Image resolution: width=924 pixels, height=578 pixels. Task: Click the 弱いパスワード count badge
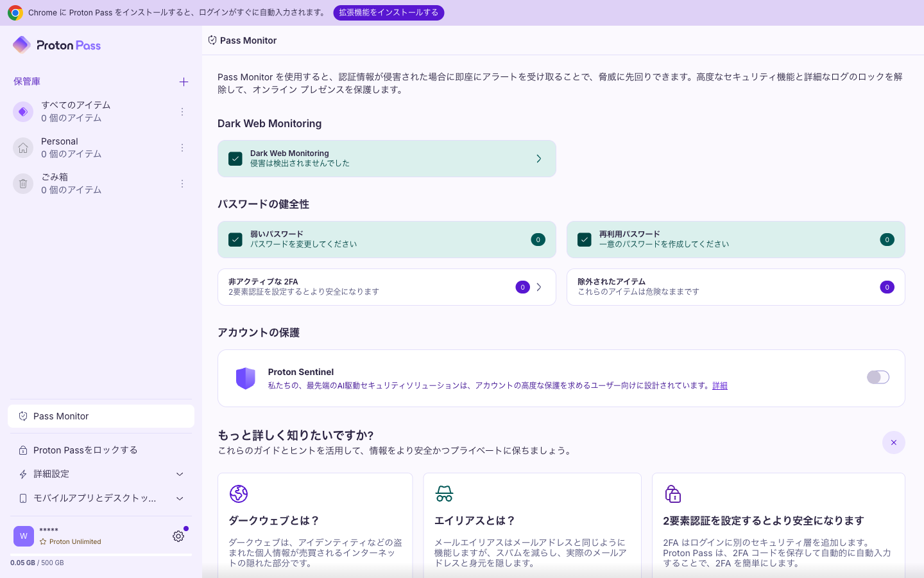pyautogui.click(x=538, y=240)
